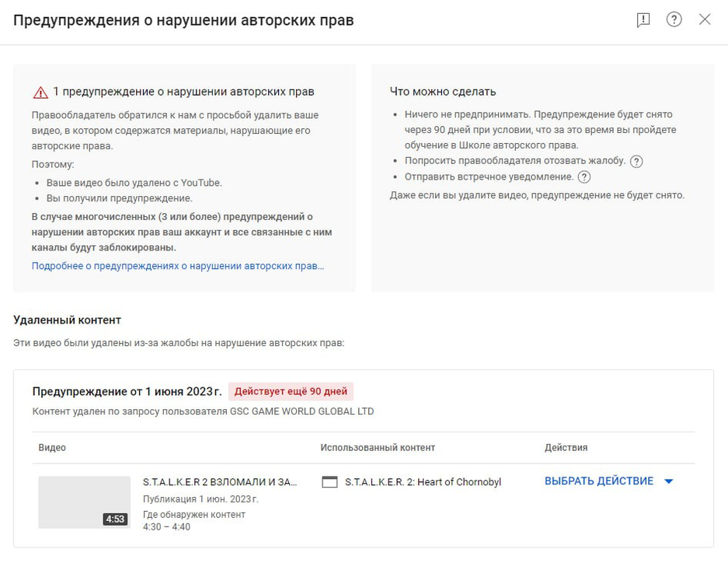Click 'S.T.A.L.K.E.R. 2: Heart of Chornobyl' content name
This screenshot has height=570, width=728.
[x=423, y=482]
